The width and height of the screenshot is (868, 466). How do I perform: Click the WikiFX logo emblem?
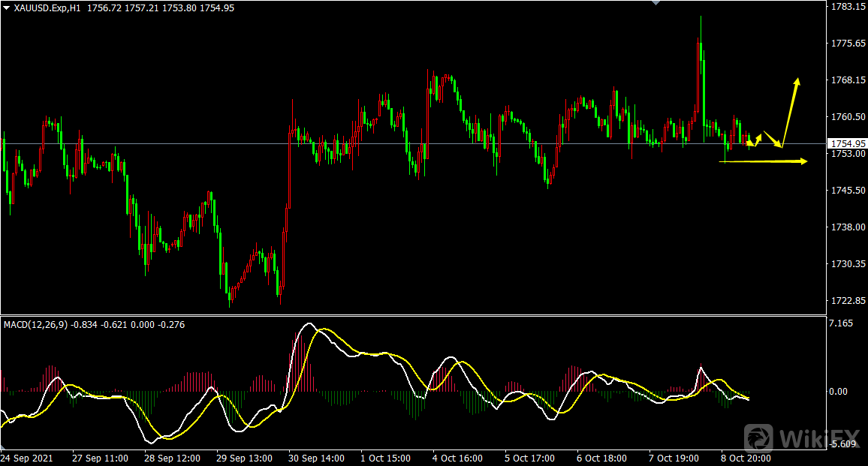[759, 438]
